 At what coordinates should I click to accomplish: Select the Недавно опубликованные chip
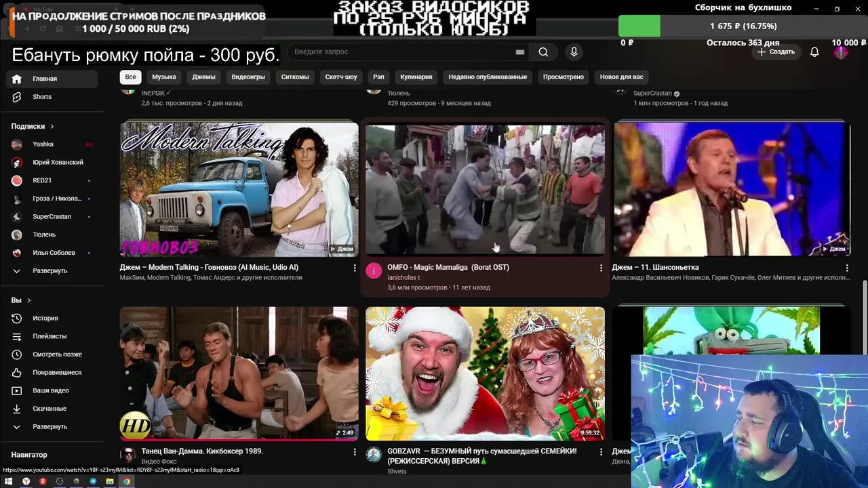pyautogui.click(x=488, y=77)
